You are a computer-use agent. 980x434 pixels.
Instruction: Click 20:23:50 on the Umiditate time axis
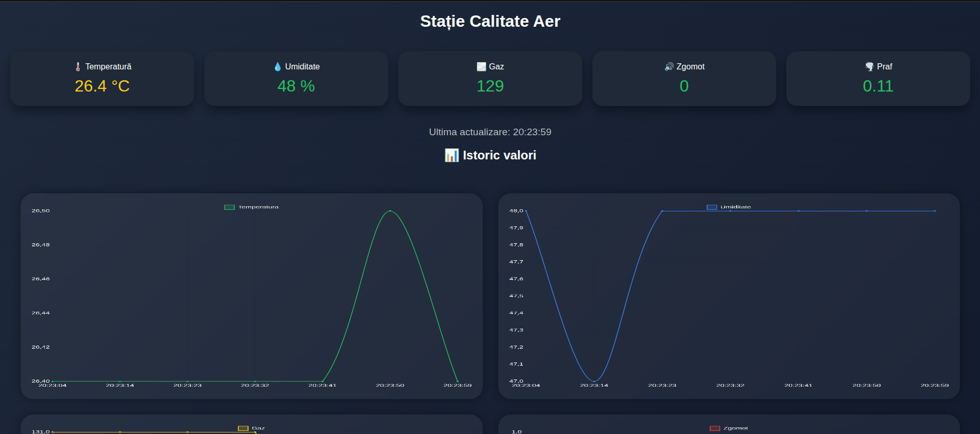(x=866, y=385)
